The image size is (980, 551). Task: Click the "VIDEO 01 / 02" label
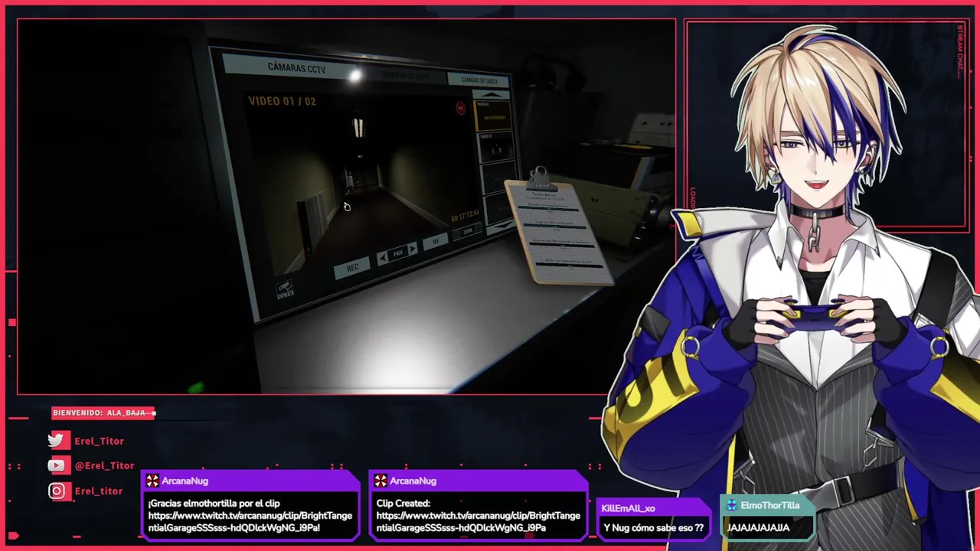282,101
